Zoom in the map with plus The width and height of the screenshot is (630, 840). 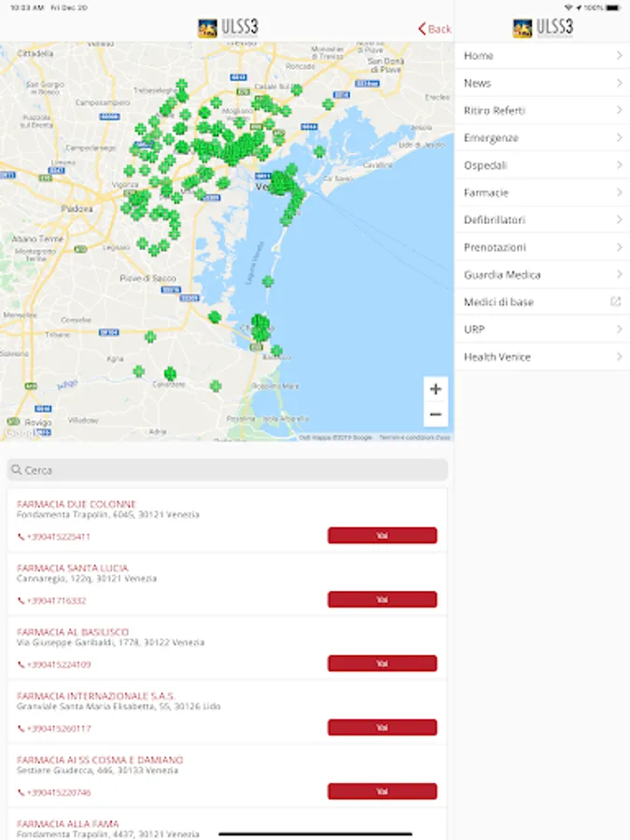pyautogui.click(x=436, y=389)
